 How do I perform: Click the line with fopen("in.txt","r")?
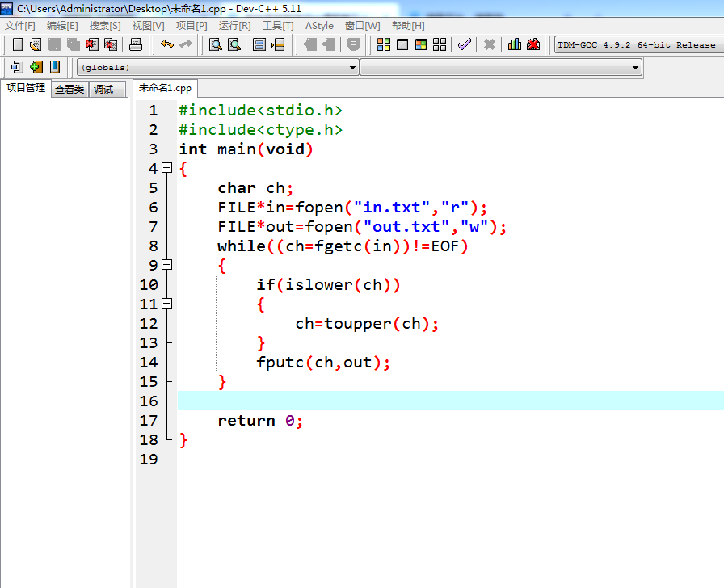pos(352,208)
